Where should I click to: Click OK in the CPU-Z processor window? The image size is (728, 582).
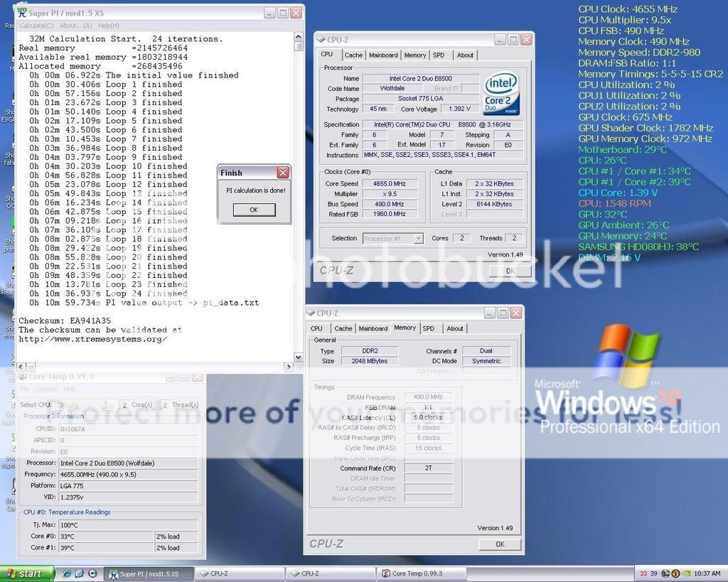(510, 271)
